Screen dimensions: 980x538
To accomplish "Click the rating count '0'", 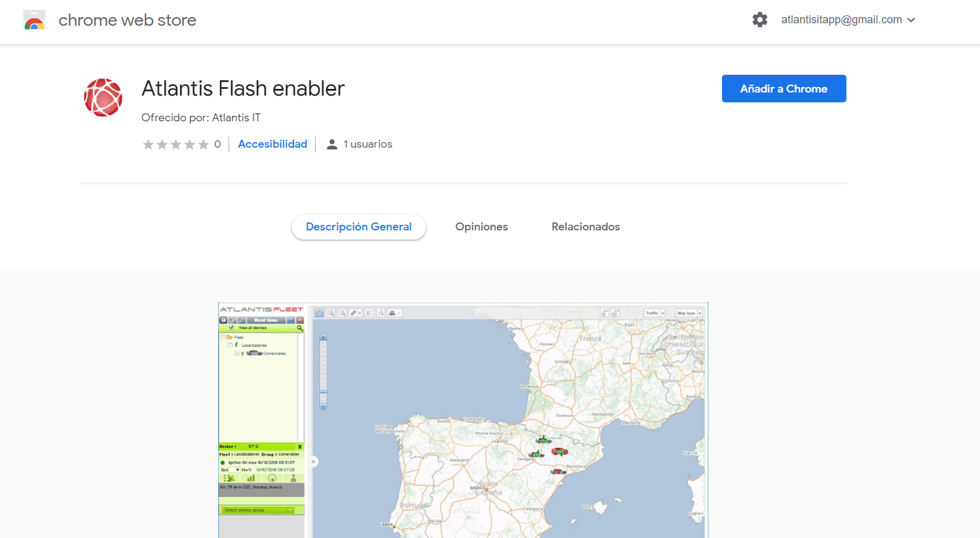I will 218,144.
